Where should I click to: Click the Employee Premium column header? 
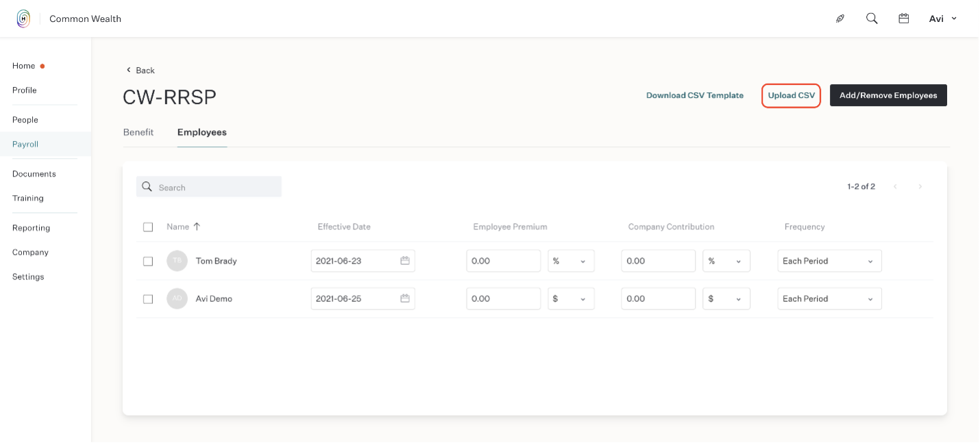[x=510, y=227]
